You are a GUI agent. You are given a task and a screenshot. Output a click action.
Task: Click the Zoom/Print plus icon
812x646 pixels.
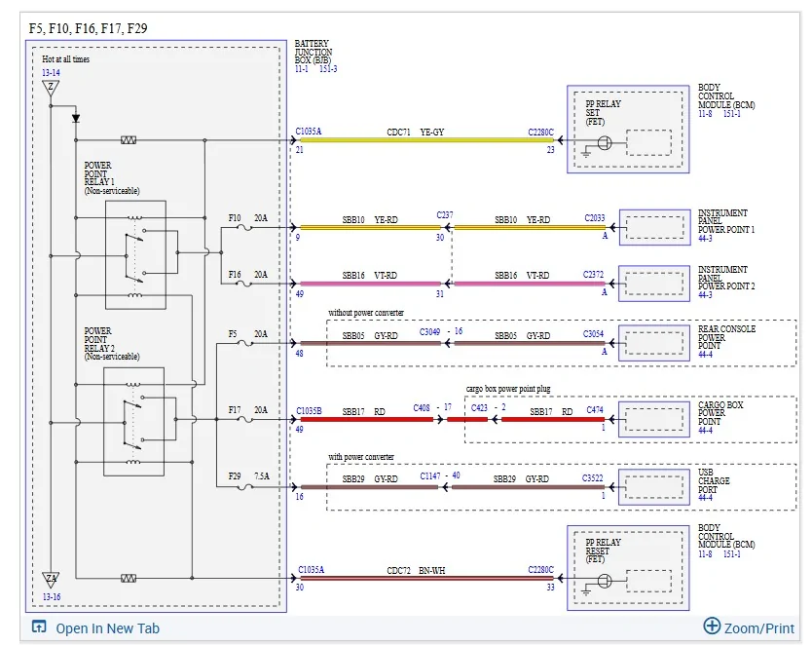click(x=712, y=626)
